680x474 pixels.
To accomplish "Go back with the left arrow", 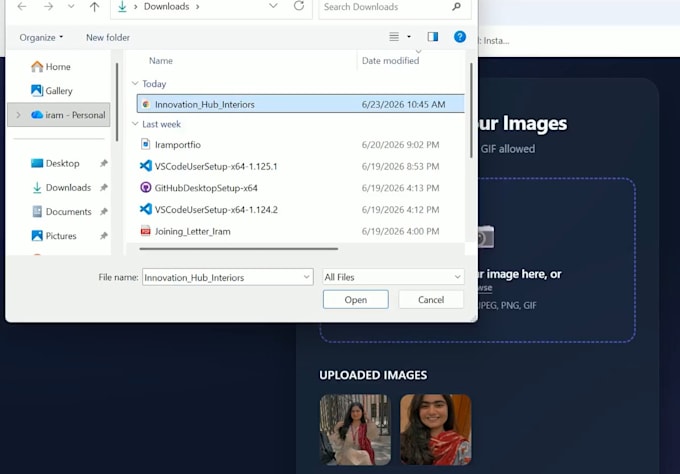I will pyautogui.click(x=22, y=7).
